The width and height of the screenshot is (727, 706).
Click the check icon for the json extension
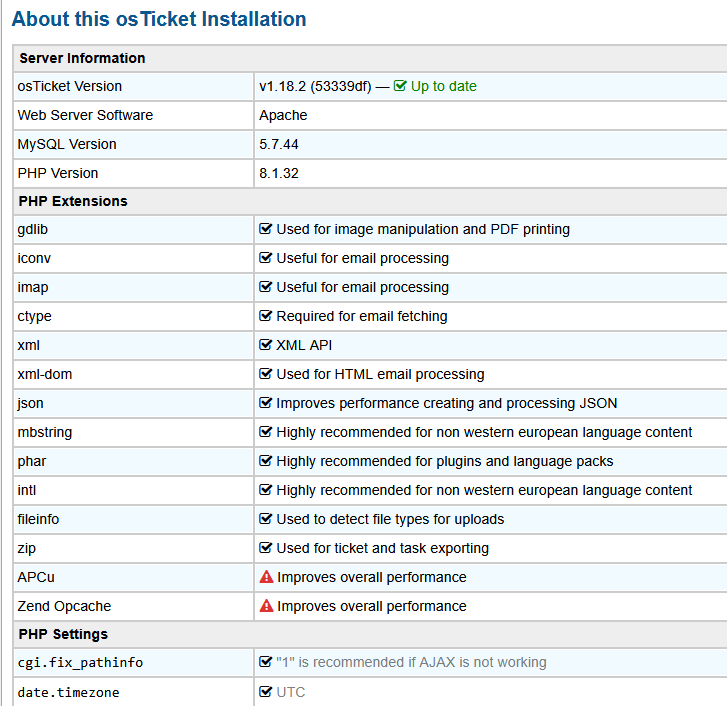pos(266,403)
